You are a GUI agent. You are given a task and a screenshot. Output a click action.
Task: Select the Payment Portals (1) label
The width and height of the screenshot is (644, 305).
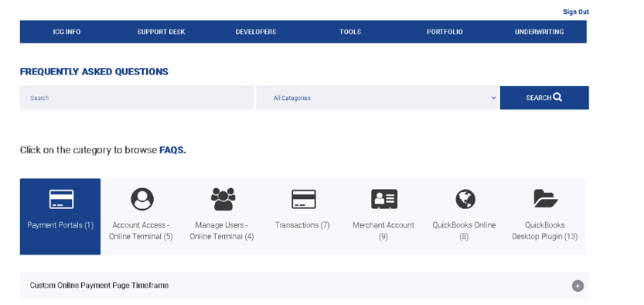pyautogui.click(x=60, y=225)
